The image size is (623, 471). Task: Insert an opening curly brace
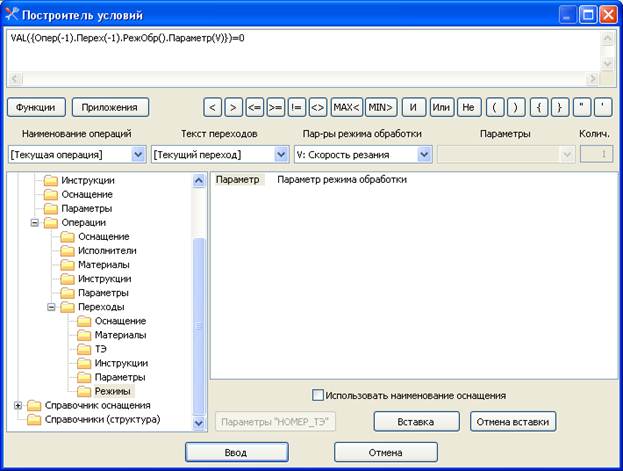point(539,107)
